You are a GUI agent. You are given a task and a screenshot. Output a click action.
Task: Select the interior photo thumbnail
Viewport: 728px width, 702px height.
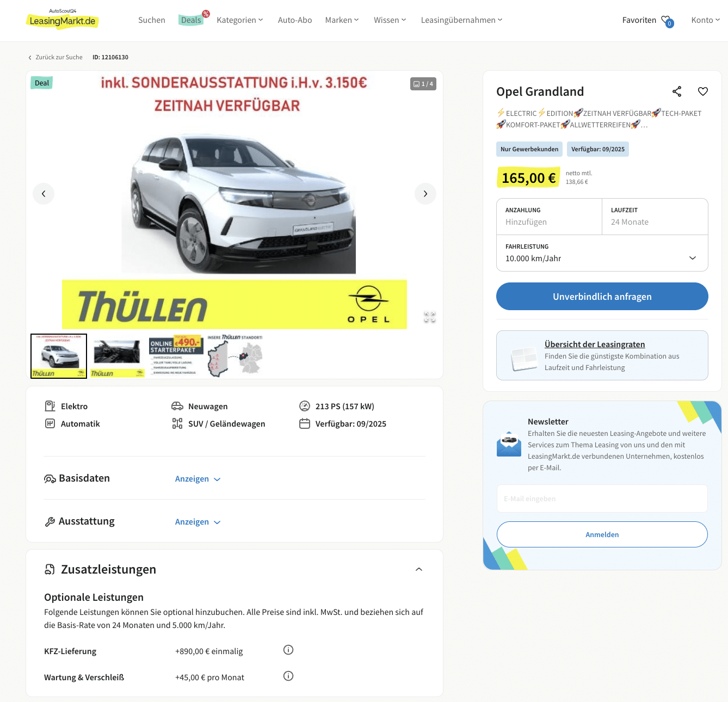point(118,356)
